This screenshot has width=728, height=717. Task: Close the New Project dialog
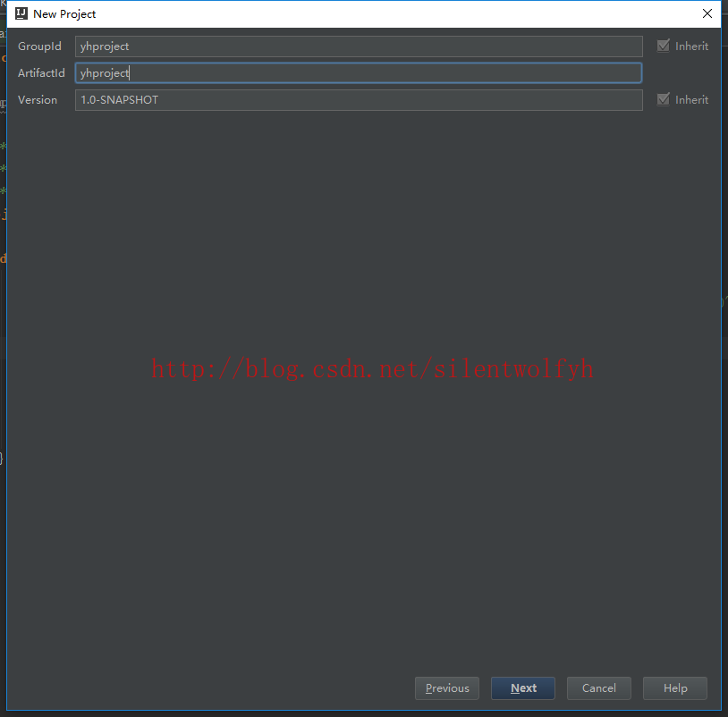click(707, 13)
